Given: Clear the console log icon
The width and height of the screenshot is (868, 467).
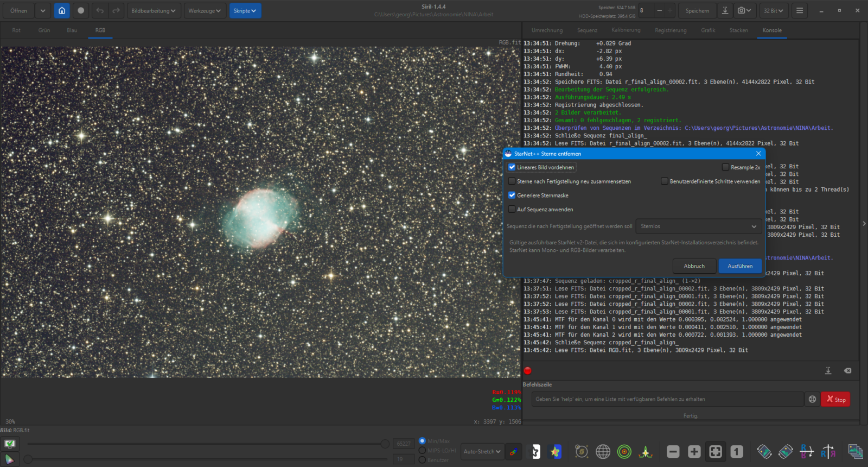Looking at the screenshot, I should coord(847,370).
